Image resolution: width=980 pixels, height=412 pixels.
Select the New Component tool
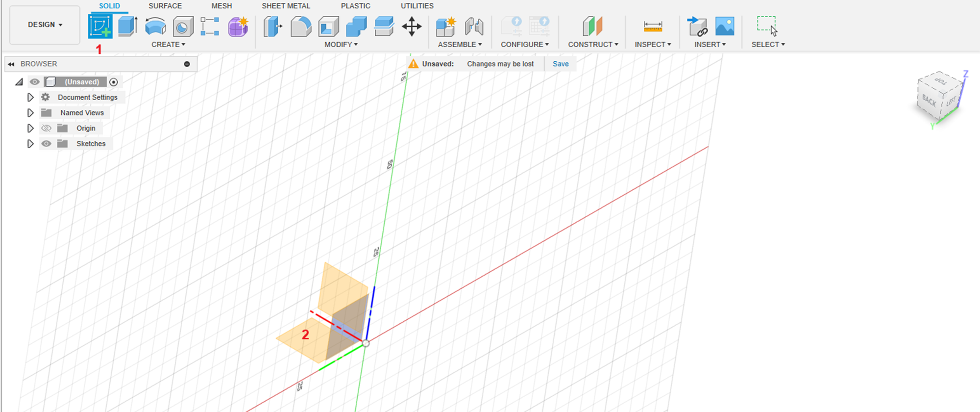(x=446, y=26)
